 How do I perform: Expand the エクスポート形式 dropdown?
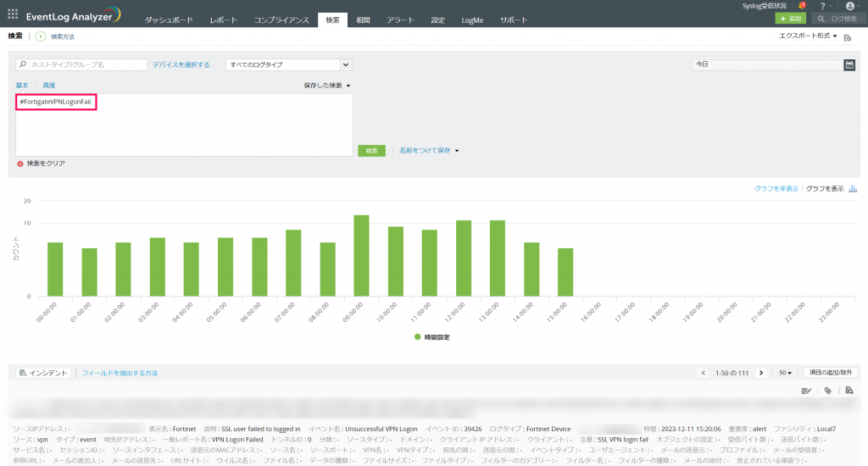point(808,36)
